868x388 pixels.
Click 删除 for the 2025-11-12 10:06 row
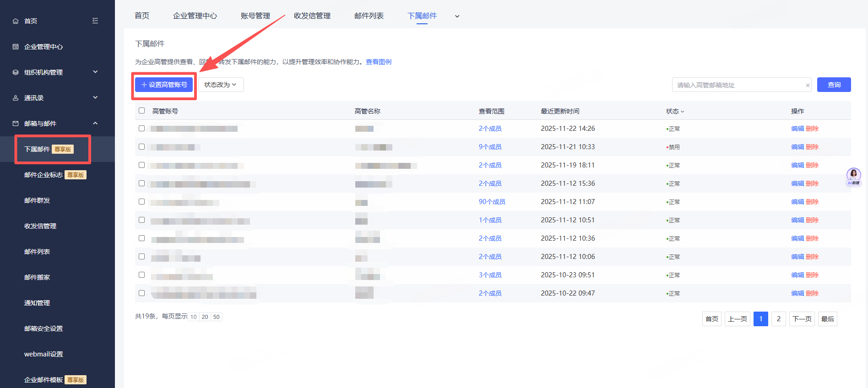pyautogui.click(x=812, y=257)
